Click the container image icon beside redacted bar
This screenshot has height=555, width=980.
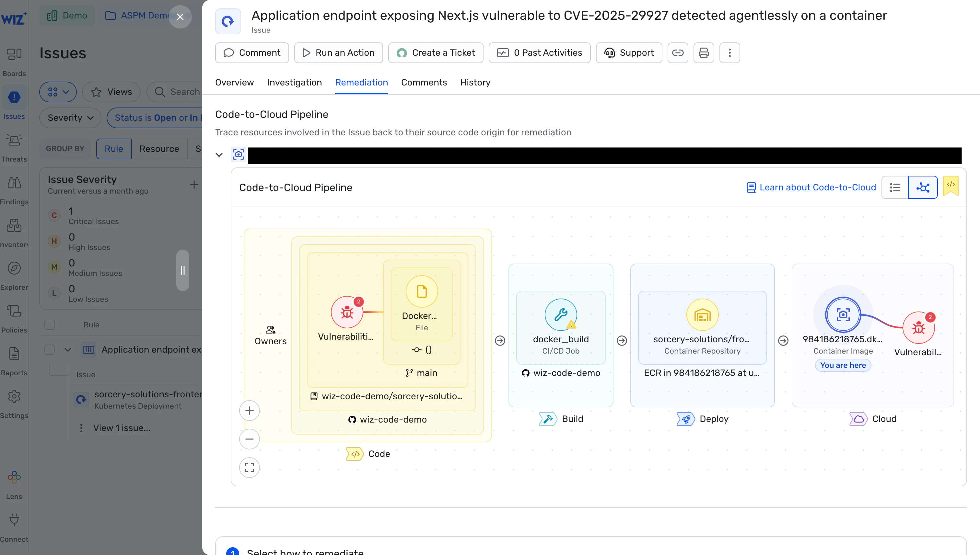(239, 154)
